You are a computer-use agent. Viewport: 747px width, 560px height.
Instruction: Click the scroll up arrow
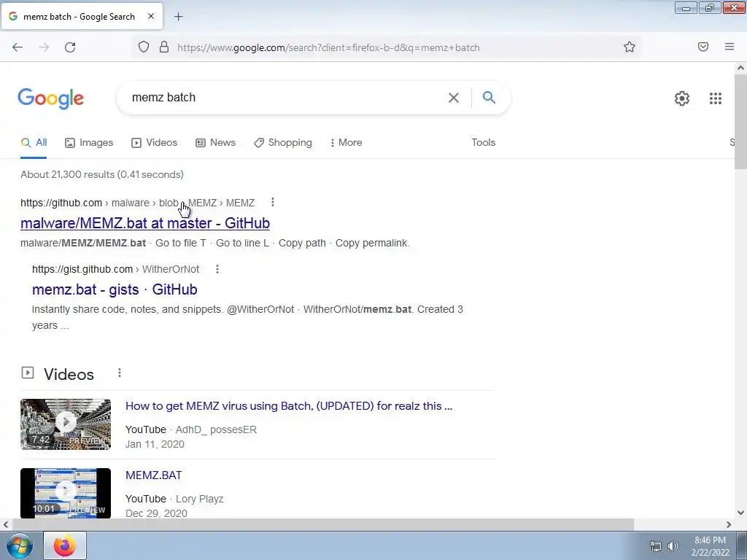tap(740, 68)
